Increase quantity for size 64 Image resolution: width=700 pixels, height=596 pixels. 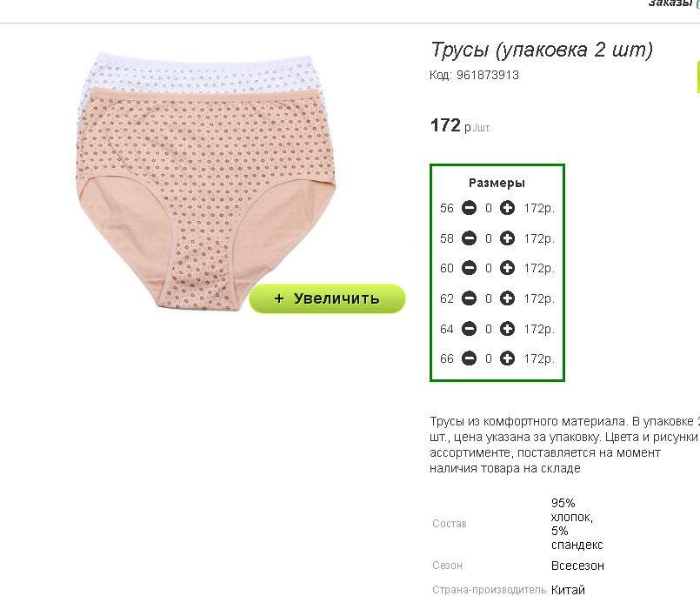(507, 329)
